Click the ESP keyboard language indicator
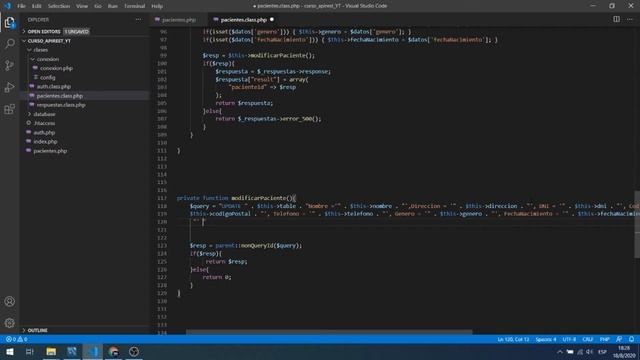 pyautogui.click(x=602, y=352)
